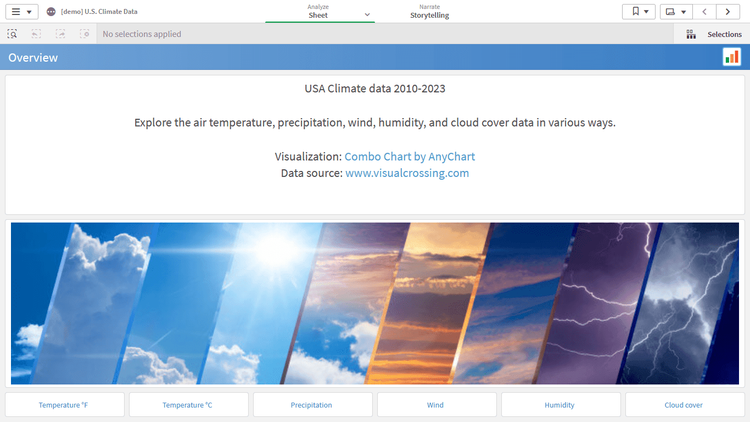The width and height of the screenshot is (750, 422).
Task: Open the Sheets list menu
Action: coord(676,12)
